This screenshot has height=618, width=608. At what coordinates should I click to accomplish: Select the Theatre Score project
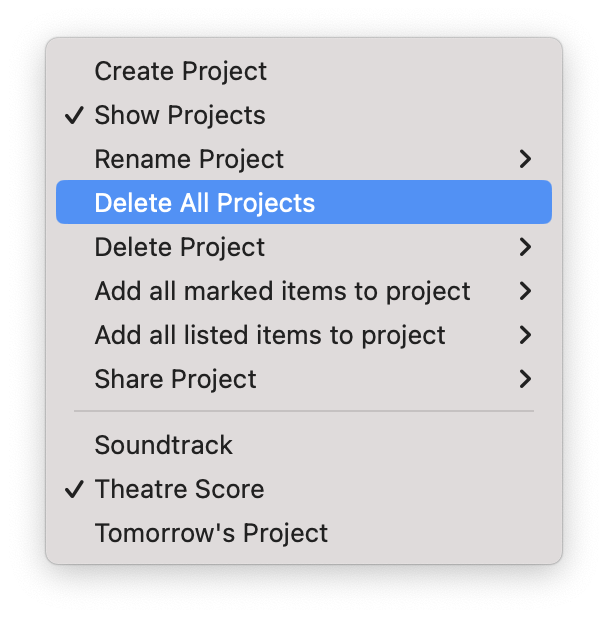pyautogui.click(x=304, y=489)
